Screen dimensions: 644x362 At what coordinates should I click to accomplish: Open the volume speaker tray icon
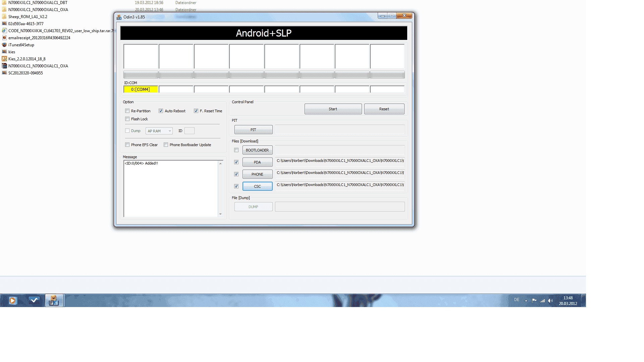point(550,301)
